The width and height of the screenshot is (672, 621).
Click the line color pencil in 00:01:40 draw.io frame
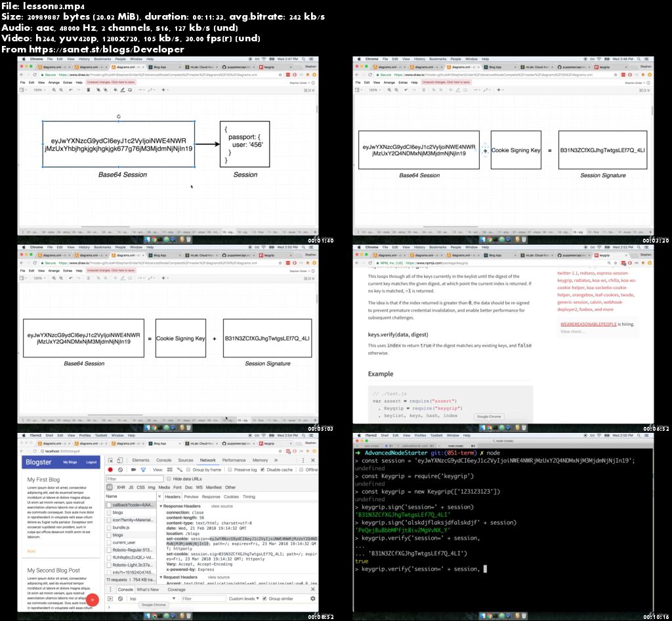(123, 90)
